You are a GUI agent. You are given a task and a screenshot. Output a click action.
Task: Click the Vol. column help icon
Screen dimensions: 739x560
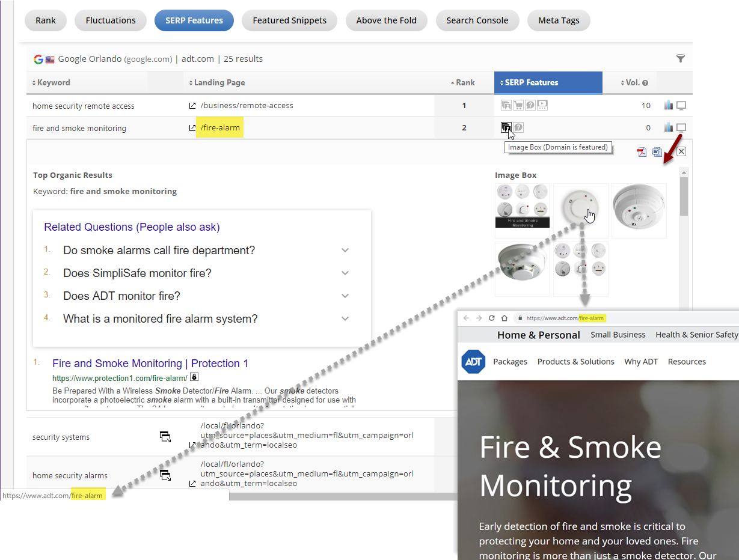pyautogui.click(x=645, y=83)
